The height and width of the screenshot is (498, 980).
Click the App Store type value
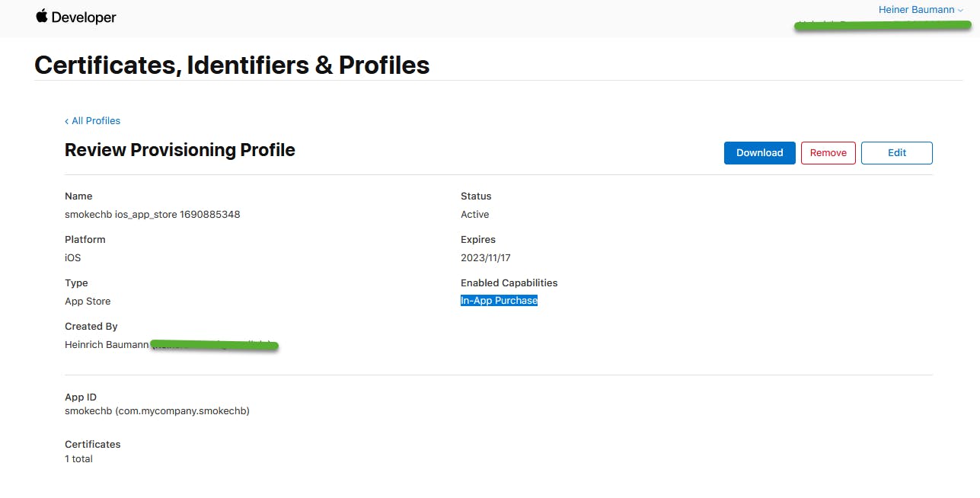point(88,302)
